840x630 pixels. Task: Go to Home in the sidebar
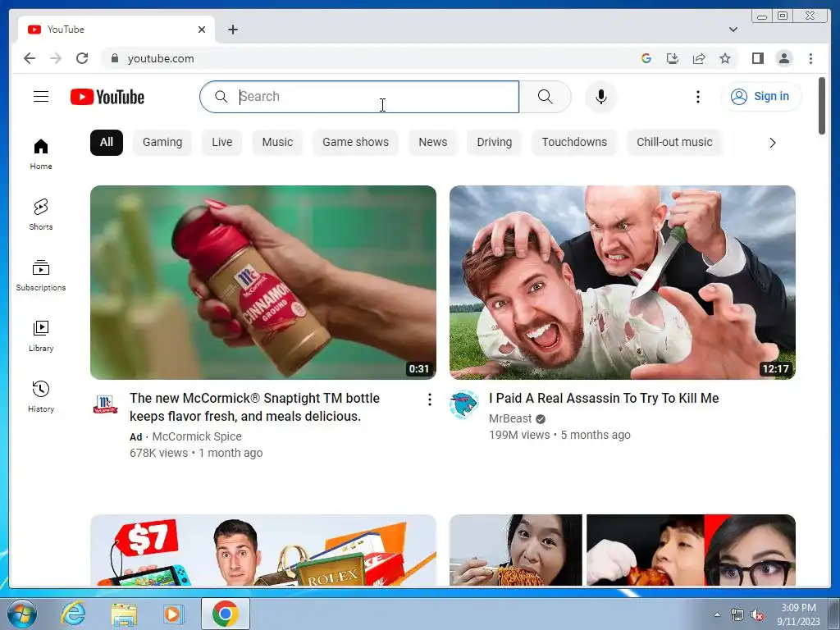tap(41, 154)
